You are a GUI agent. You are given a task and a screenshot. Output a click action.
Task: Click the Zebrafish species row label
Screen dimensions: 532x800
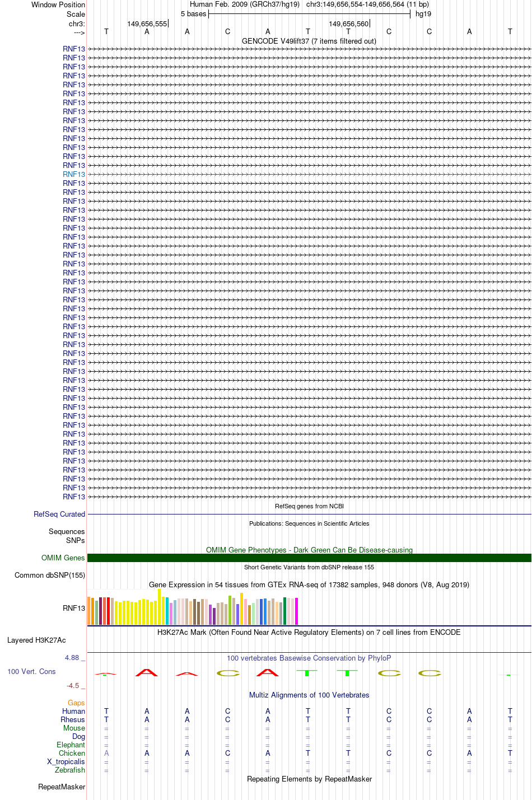[70, 770]
